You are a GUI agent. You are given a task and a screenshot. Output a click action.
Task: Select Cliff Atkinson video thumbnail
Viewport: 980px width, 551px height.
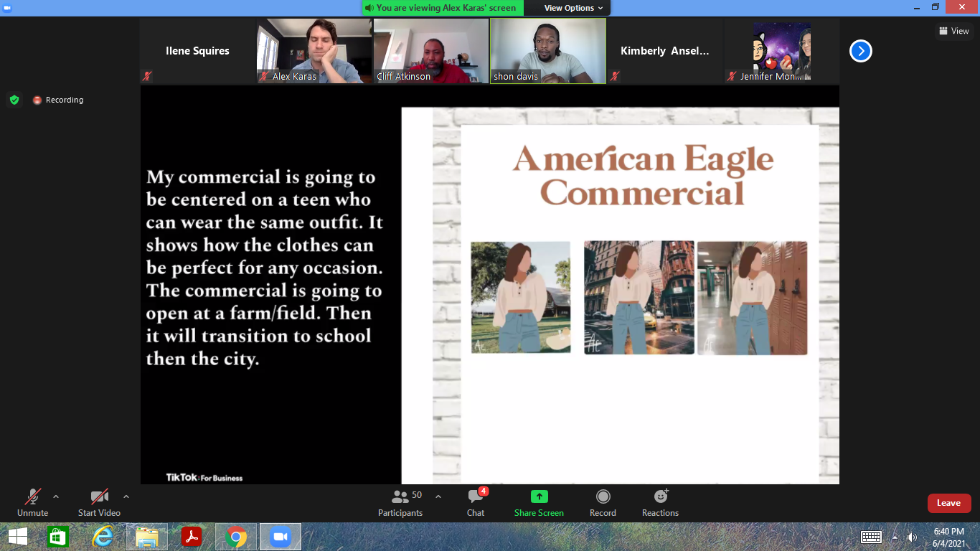[431, 51]
